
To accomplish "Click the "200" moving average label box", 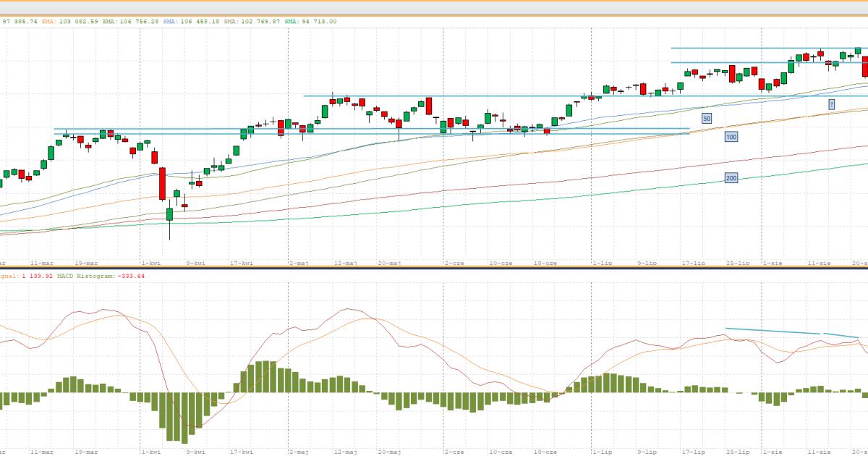I will 731,178.
